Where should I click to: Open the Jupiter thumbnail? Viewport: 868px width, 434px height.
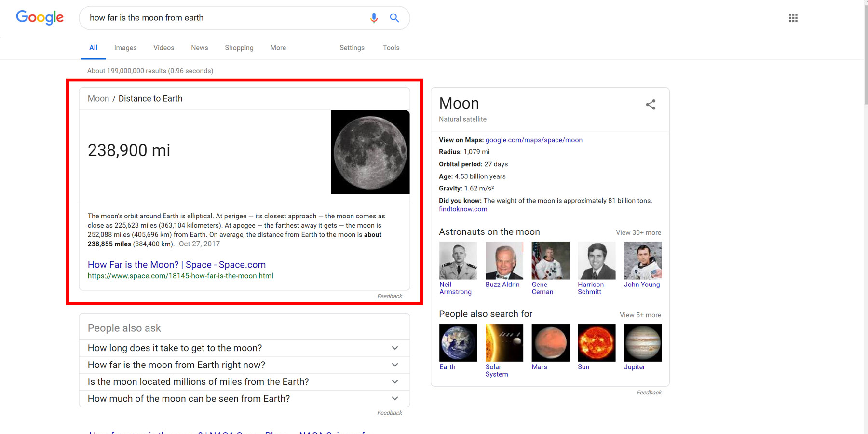tap(643, 343)
